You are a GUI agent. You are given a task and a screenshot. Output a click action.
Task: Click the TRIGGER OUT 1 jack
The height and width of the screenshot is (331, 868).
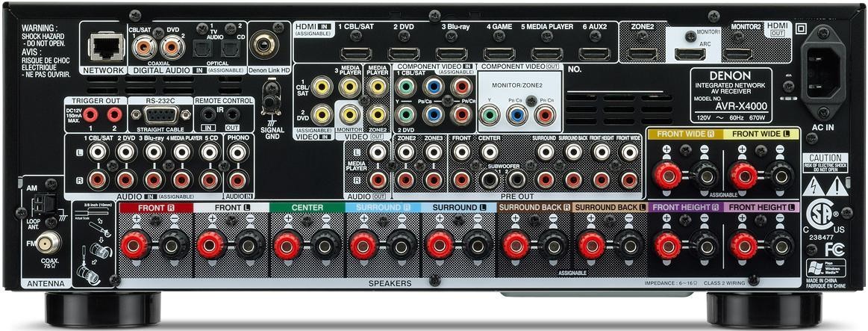pyautogui.click(x=90, y=115)
